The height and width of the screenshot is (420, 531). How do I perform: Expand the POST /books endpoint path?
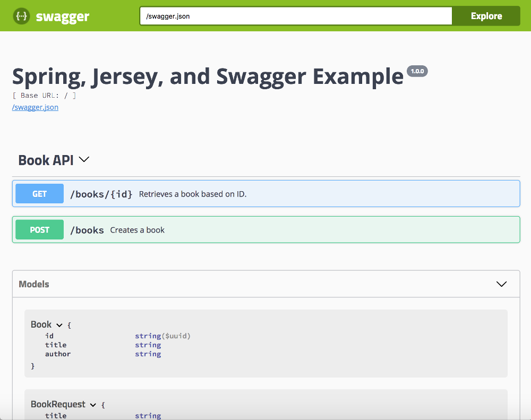point(87,230)
